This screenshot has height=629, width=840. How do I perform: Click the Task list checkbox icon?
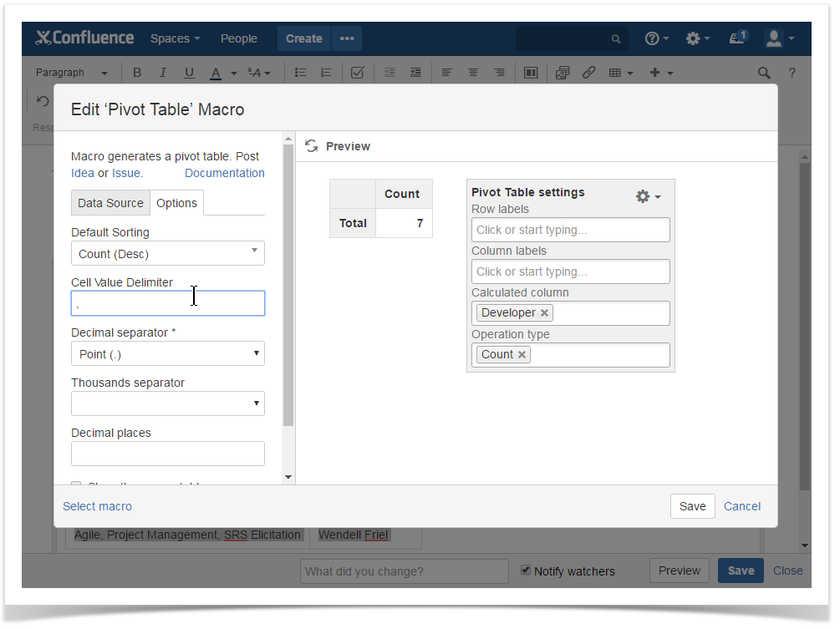pyautogui.click(x=357, y=73)
